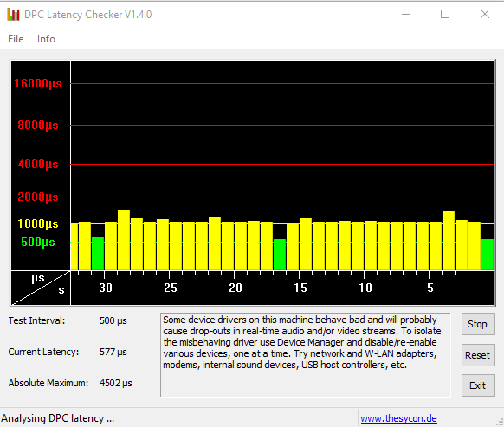Click the rightmost green latency bar
Viewport: 504px width, 427px height.
[488, 255]
